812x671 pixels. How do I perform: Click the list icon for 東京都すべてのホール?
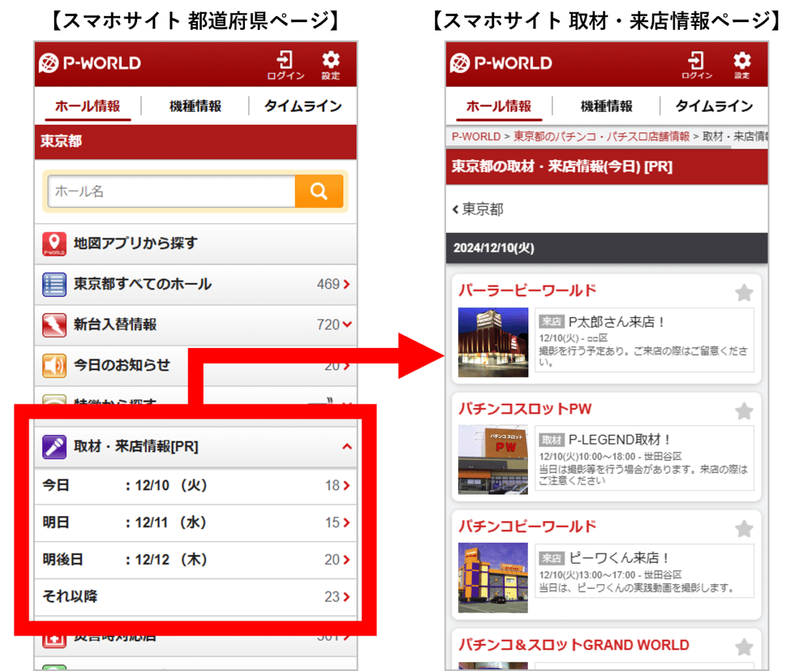(55, 284)
